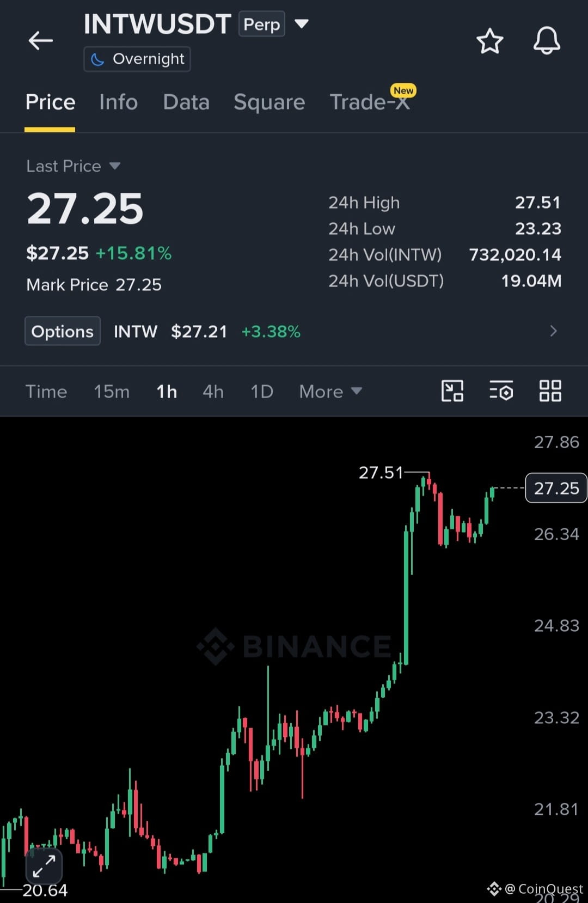Screen dimensions: 588x903
Task: Tap the back arrow icon
Action: (40, 40)
